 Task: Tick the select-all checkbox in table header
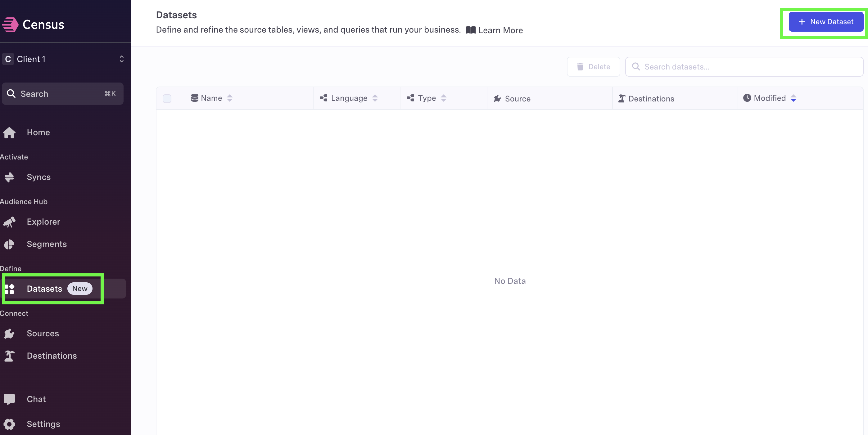(x=167, y=98)
